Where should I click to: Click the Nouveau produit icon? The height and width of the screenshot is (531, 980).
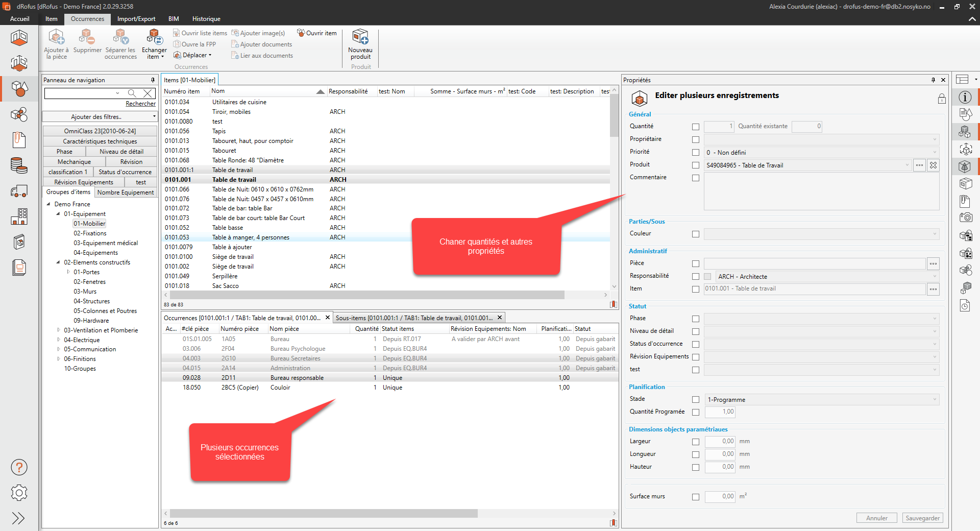pyautogui.click(x=360, y=37)
